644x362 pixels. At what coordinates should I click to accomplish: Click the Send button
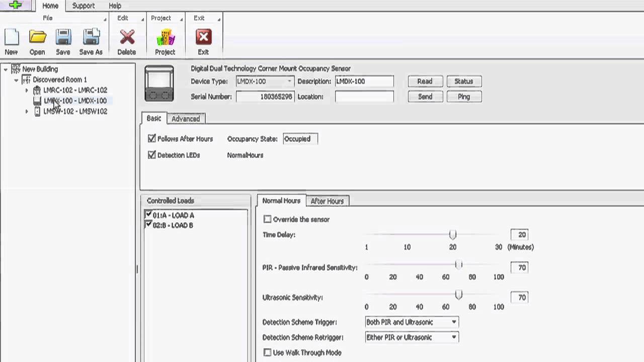tap(425, 97)
